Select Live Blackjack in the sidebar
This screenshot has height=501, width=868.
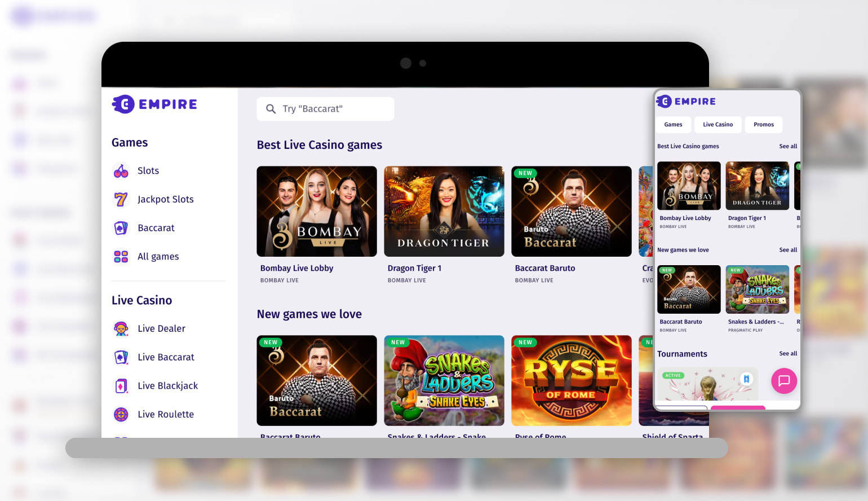click(168, 386)
